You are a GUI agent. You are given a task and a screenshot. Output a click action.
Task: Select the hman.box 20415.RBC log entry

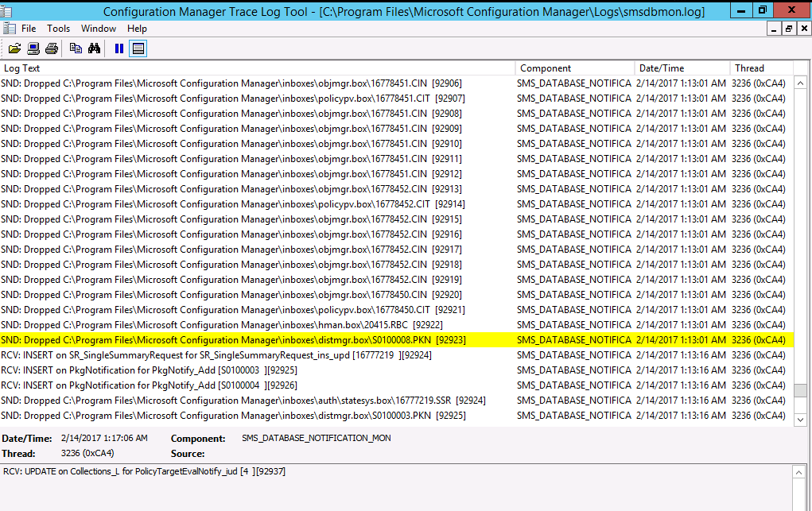[x=222, y=325]
